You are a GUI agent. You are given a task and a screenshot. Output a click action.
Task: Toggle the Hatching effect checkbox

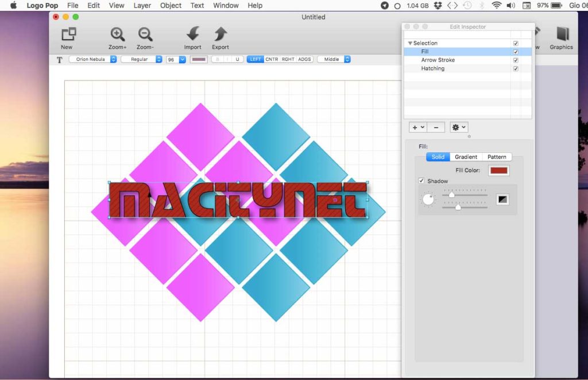(x=516, y=69)
